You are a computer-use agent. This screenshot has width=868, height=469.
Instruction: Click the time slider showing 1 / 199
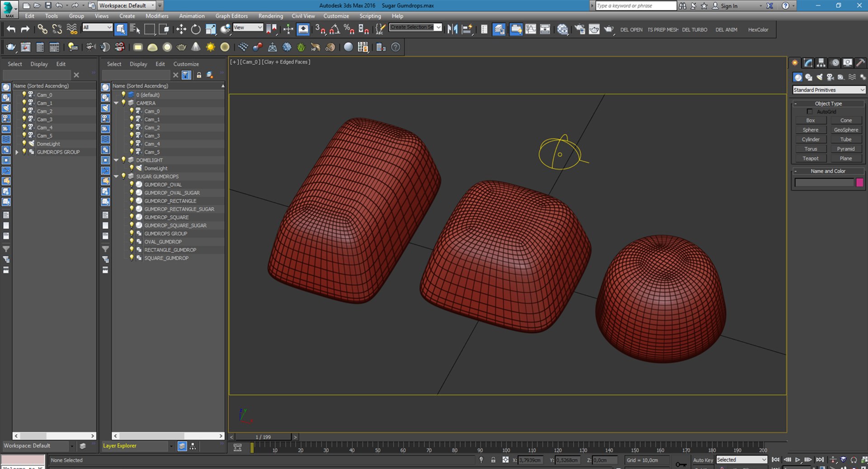click(x=263, y=437)
